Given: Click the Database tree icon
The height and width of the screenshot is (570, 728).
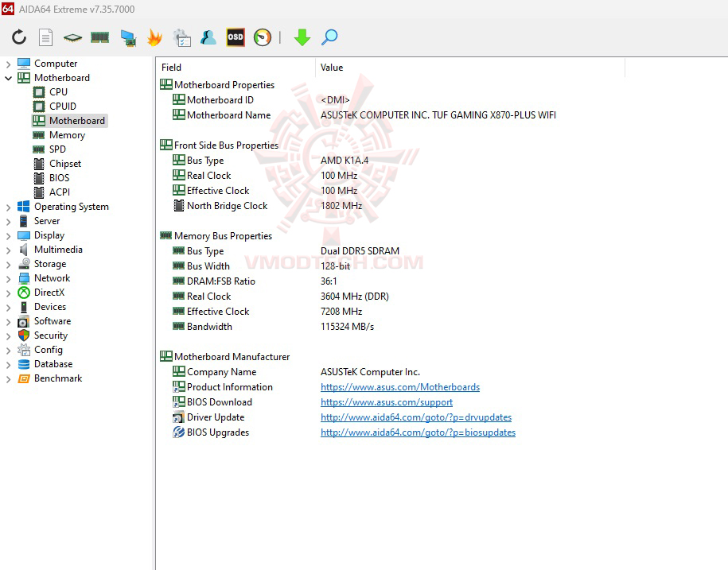Looking at the screenshot, I should coord(24,364).
